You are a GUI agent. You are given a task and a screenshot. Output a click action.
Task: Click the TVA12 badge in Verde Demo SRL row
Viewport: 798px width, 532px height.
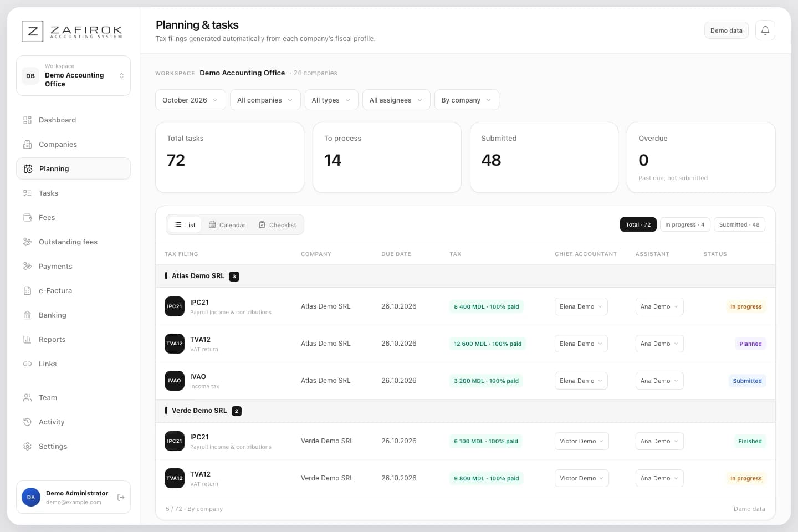point(175,478)
